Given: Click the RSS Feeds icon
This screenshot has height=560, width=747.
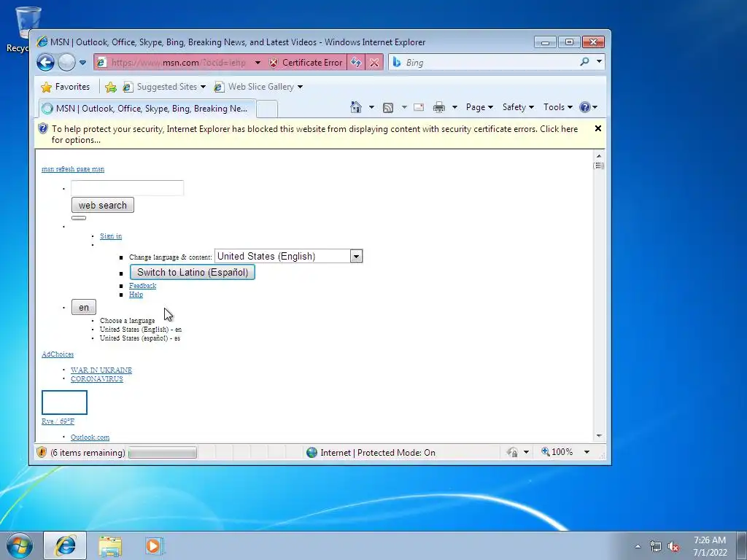Looking at the screenshot, I should pos(388,108).
